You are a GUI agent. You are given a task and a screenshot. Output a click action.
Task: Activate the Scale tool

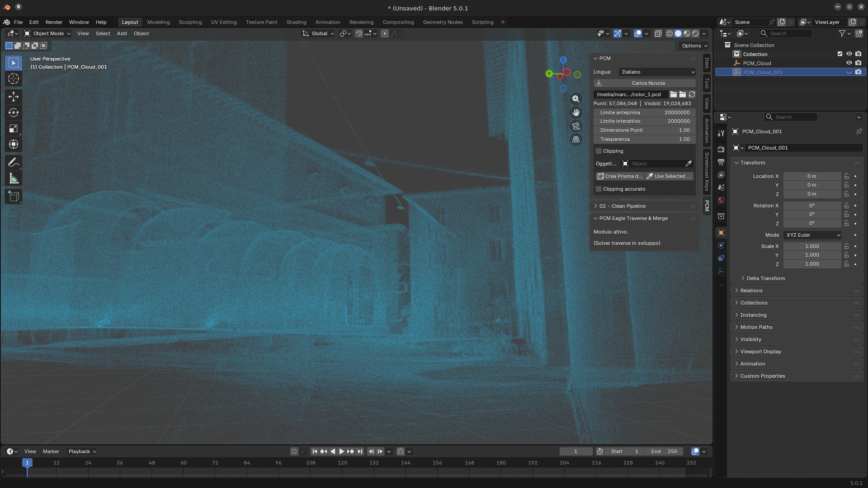[x=14, y=129]
